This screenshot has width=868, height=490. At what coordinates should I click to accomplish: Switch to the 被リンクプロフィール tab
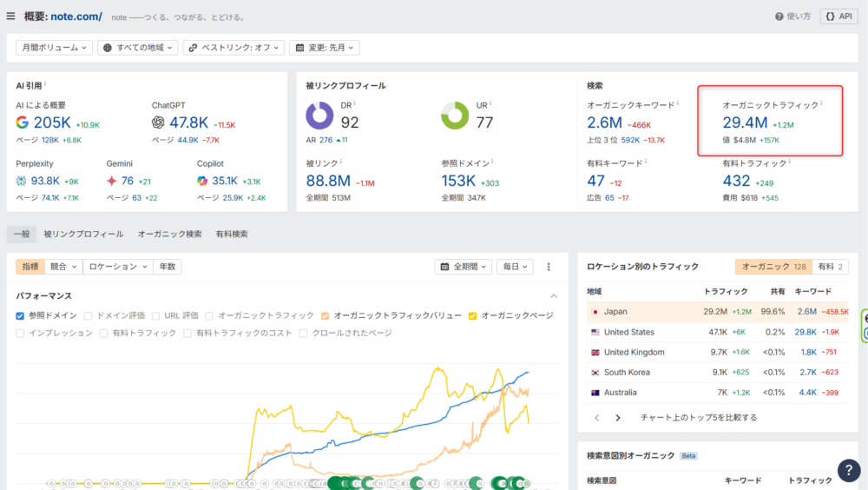tap(83, 234)
